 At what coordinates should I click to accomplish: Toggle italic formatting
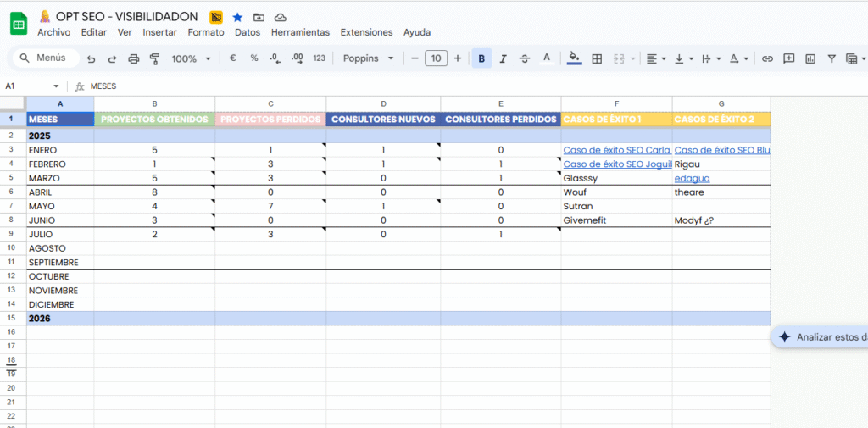click(x=503, y=58)
